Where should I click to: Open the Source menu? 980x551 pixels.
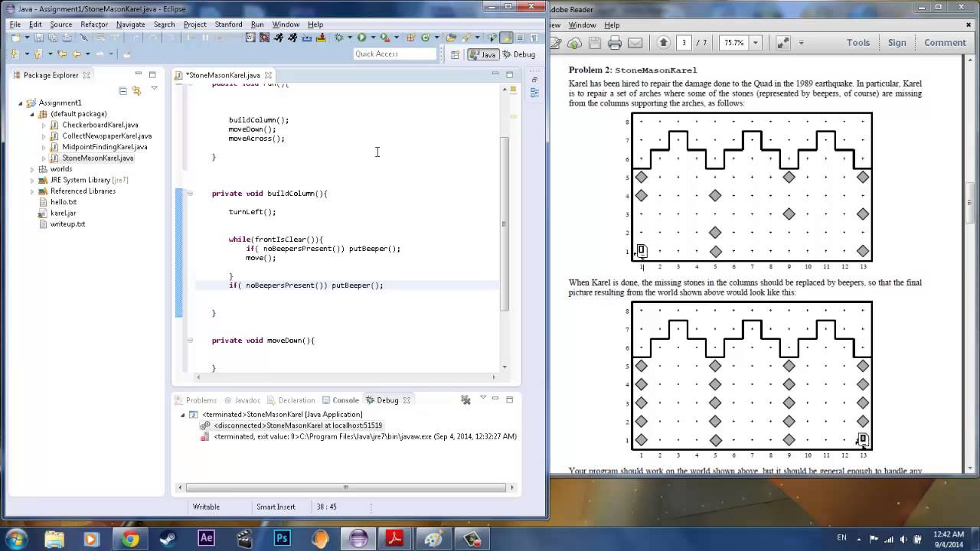click(60, 24)
